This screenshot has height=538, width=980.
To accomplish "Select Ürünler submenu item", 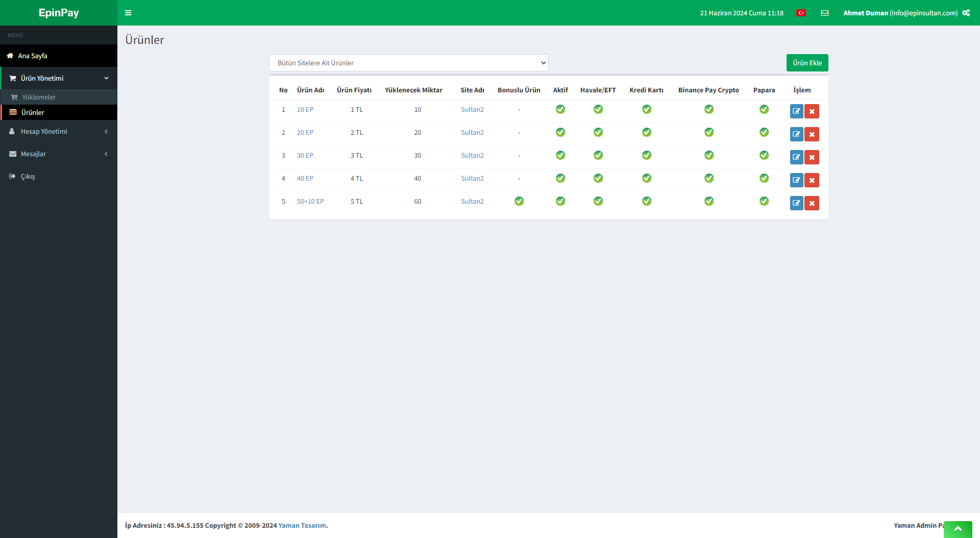I will (59, 112).
